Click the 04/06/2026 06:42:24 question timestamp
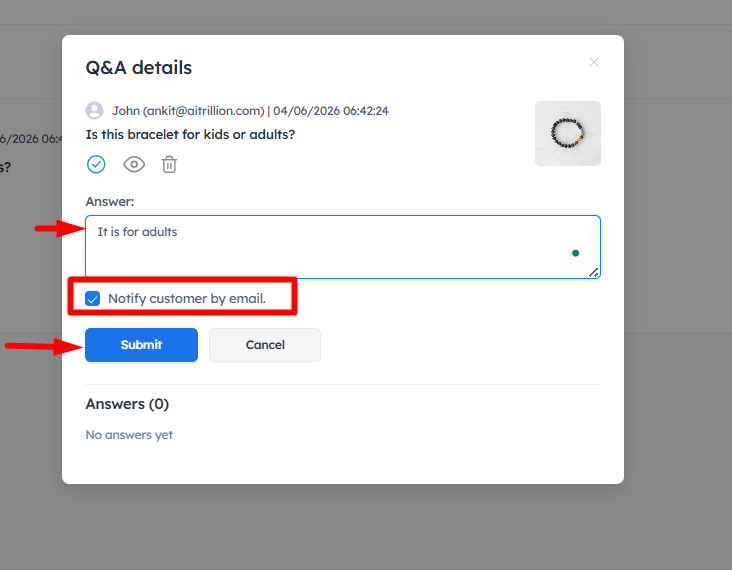The width and height of the screenshot is (732, 570). [331, 111]
